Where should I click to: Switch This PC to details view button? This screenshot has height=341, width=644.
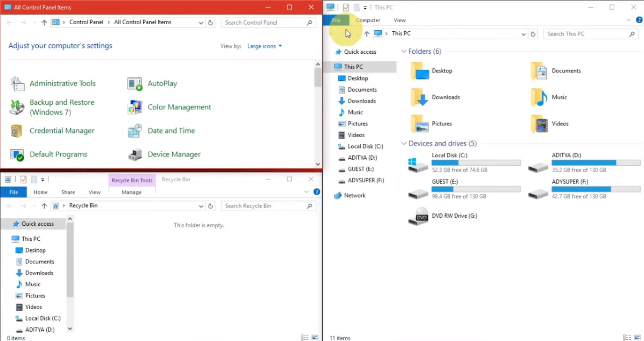click(627, 338)
